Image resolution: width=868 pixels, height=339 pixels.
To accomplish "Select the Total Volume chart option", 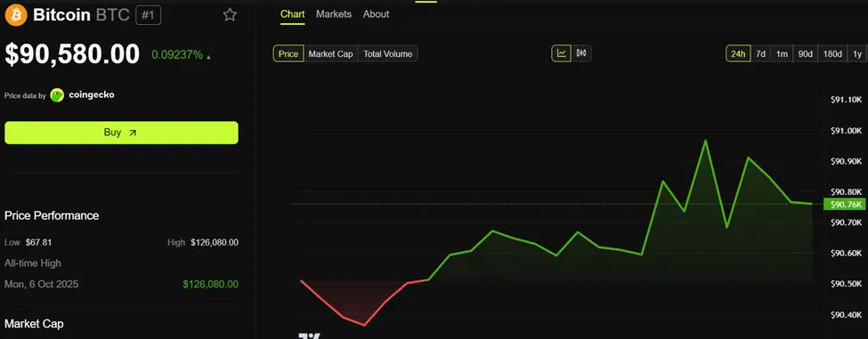I will [387, 53].
